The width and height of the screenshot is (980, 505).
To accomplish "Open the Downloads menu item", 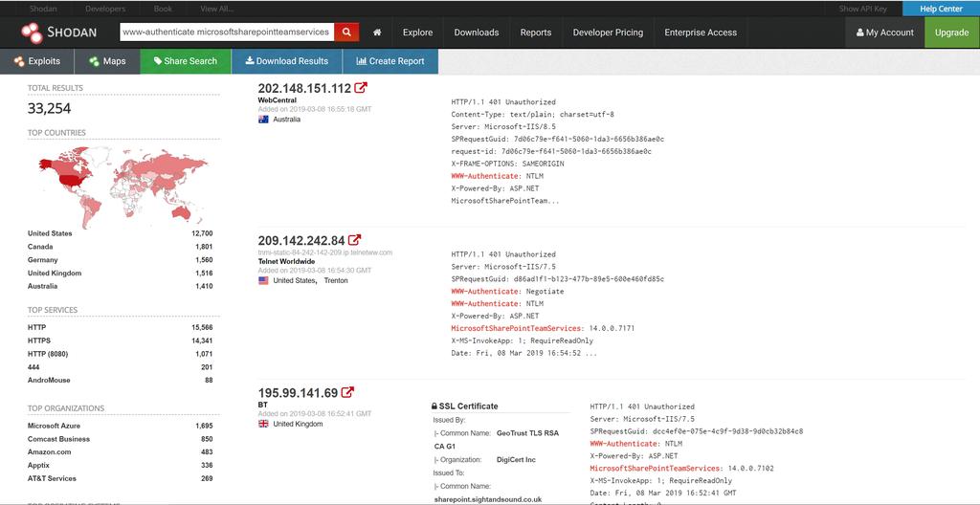I will click(x=477, y=33).
